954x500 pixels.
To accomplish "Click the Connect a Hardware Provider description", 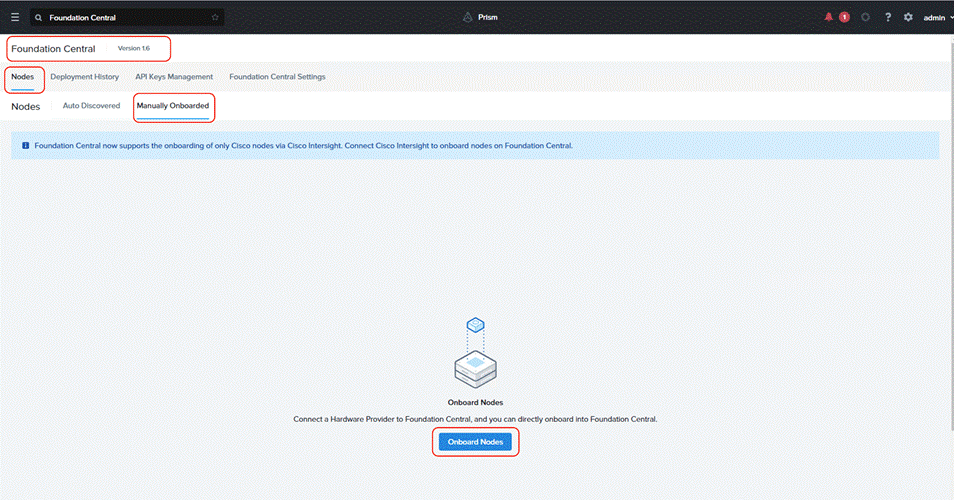I will [475, 419].
